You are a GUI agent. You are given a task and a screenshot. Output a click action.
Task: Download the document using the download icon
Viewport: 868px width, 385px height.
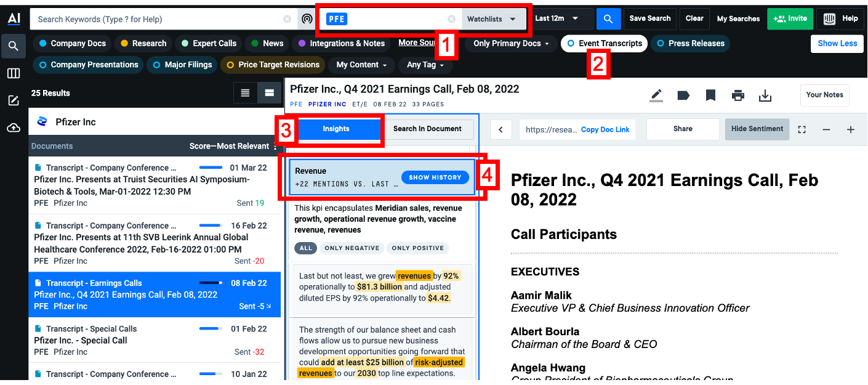tap(765, 95)
